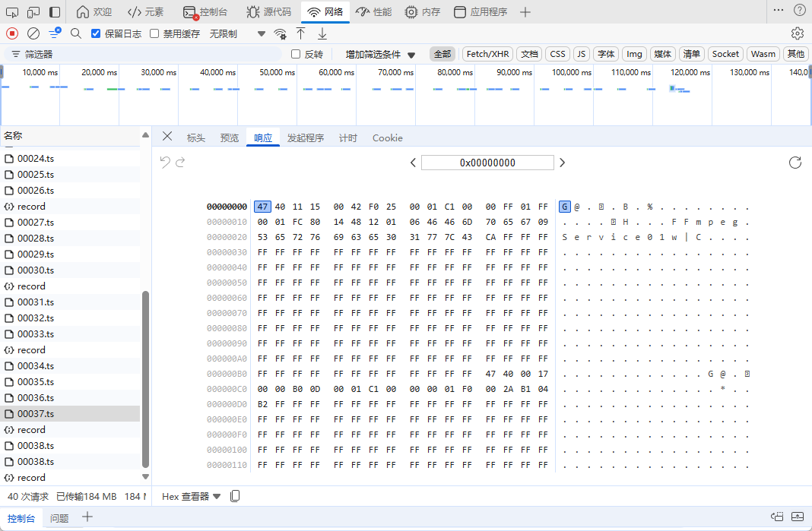The width and height of the screenshot is (812, 531).
Task: Export HAR file with down arrow
Action: pos(322,33)
